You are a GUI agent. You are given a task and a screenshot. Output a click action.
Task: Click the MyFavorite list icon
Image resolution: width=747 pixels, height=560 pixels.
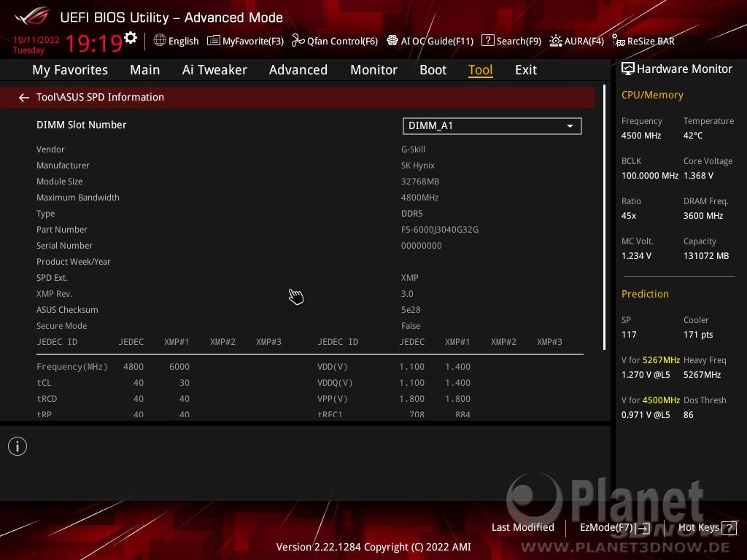tap(214, 41)
